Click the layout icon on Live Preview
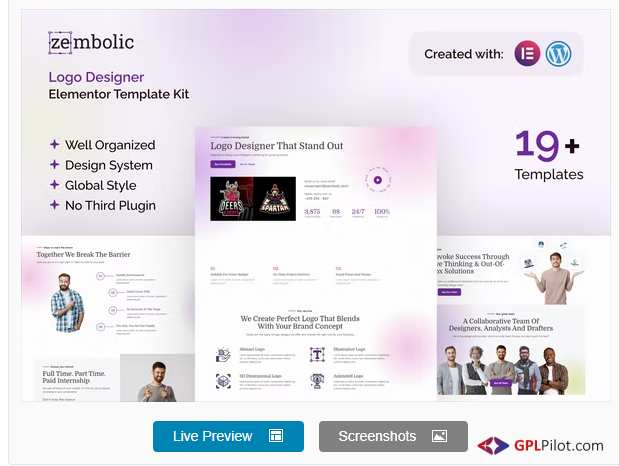Viewport: 619px width, 466px height. point(276,436)
